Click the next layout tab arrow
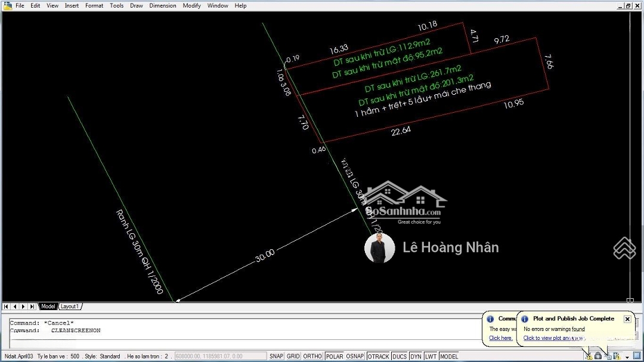The height and width of the screenshot is (362, 644). (23, 307)
